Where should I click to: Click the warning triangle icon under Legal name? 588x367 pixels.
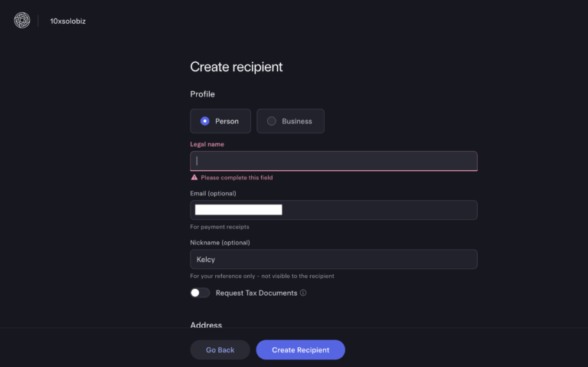194,177
